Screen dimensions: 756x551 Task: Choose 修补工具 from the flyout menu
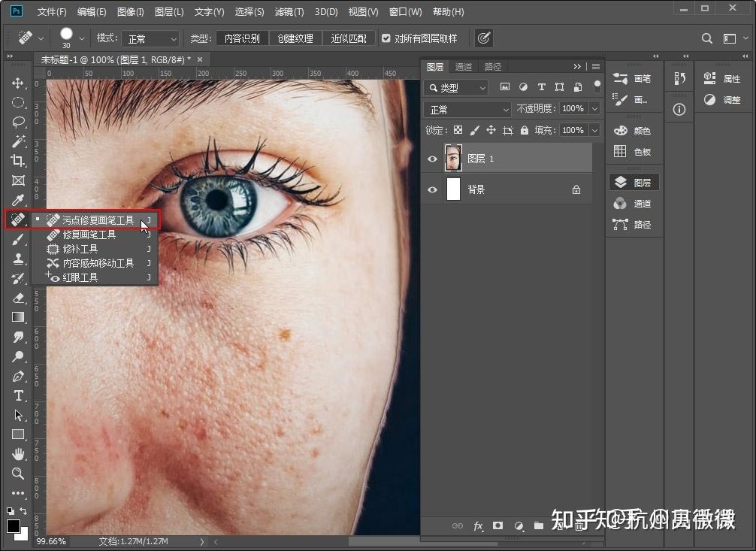pos(80,249)
